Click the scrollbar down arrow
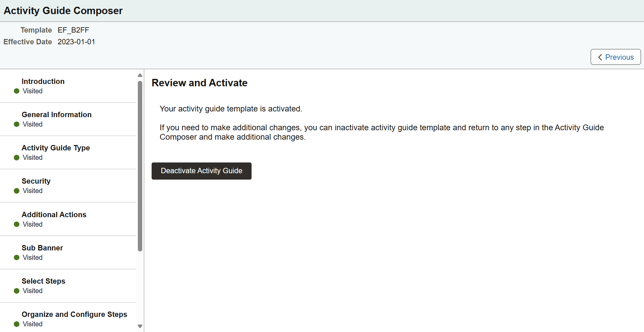 click(x=140, y=326)
